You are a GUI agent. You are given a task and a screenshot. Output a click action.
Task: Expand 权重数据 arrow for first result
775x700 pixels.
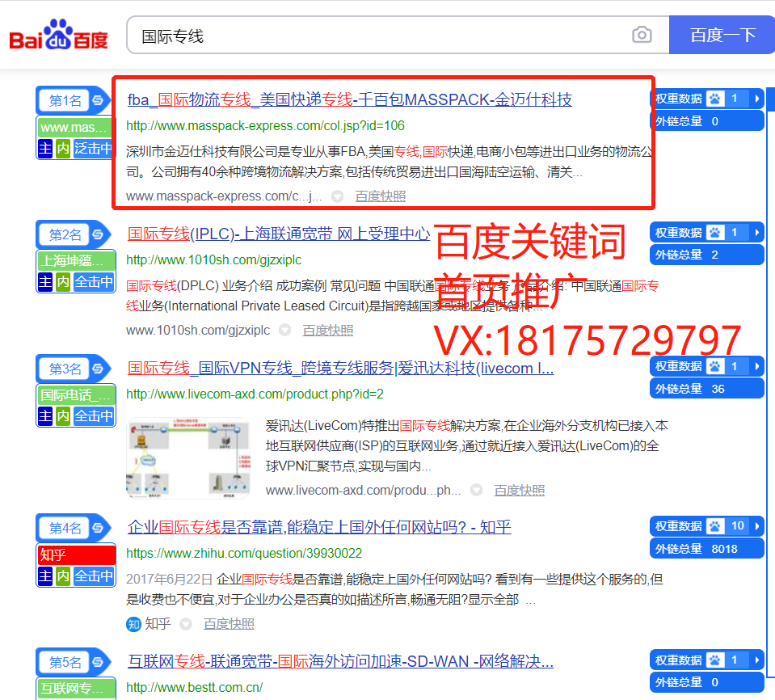click(x=756, y=99)
